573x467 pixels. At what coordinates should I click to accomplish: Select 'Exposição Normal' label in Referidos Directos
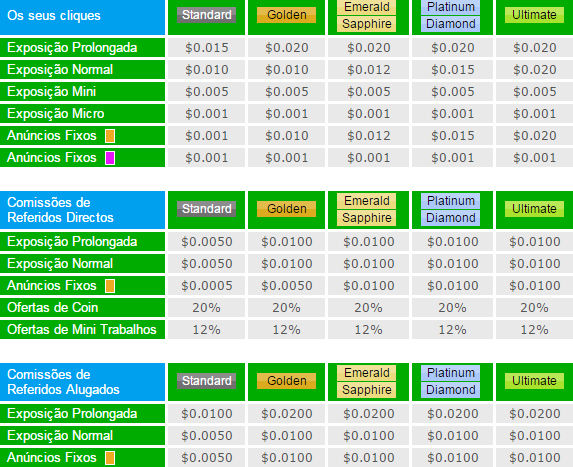click(x=60, y=264)
